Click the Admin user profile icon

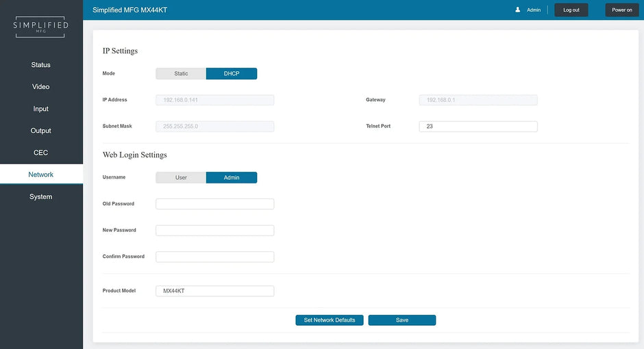click(518, 10)
